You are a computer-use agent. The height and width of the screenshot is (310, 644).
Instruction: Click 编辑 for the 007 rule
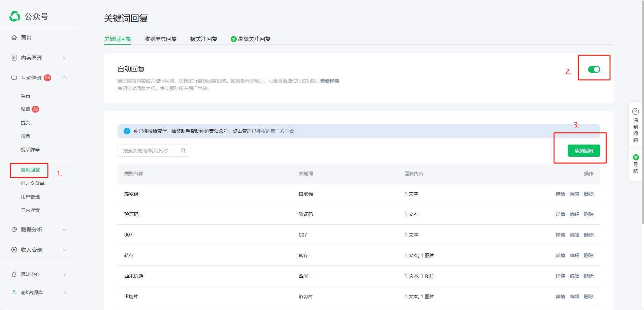(x=575, y=235)
